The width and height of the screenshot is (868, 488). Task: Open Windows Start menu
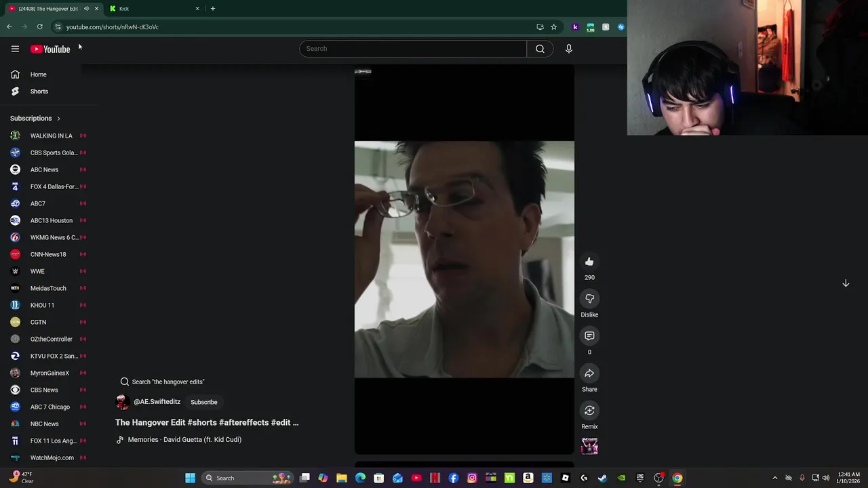(x=191, y=478)
